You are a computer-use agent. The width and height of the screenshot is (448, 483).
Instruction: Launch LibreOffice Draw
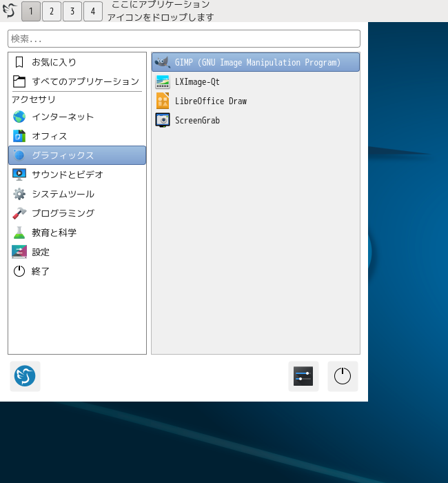click(x=256, y=101)
